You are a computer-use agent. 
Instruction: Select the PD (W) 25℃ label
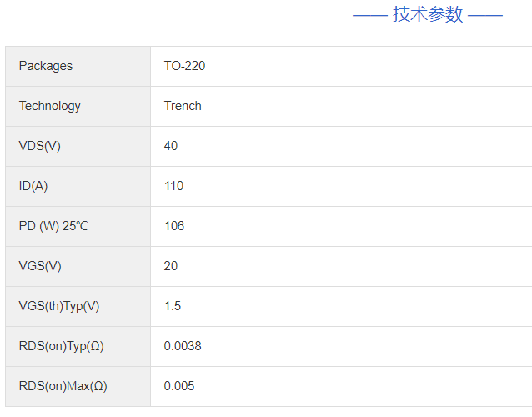coord(53,226)
